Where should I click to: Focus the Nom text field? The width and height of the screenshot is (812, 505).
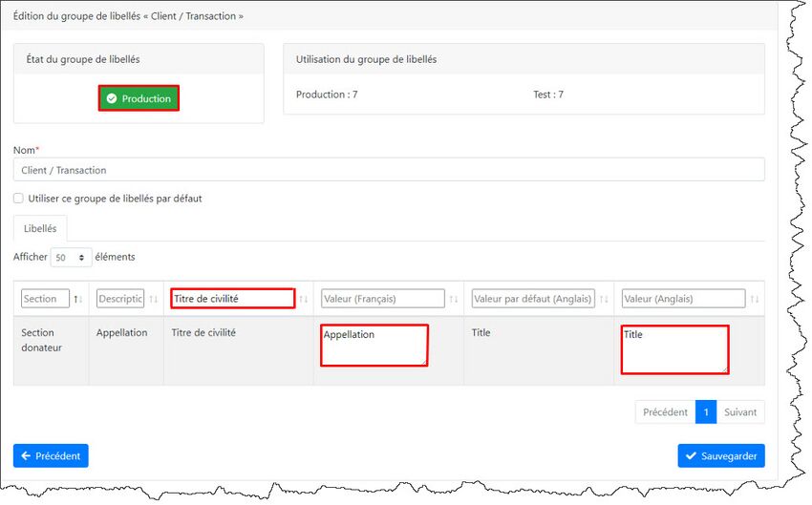pos(389,170)
